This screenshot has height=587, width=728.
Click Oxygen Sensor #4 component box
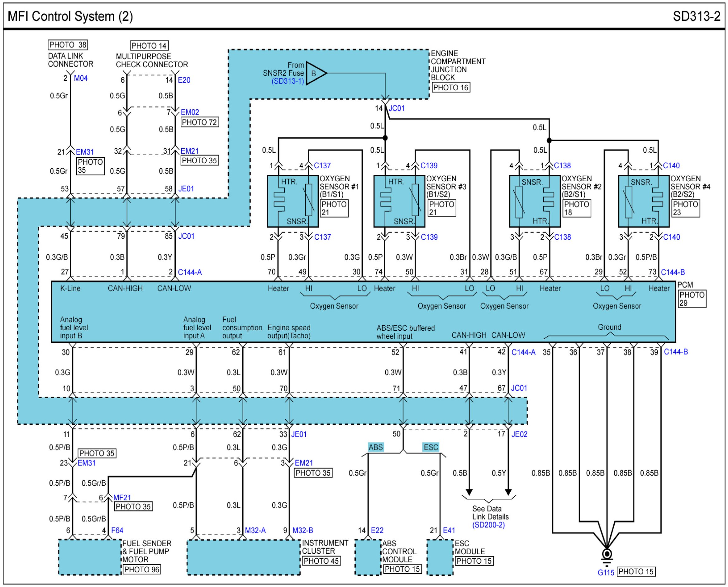pyautogui.click(x=644, y=201)
